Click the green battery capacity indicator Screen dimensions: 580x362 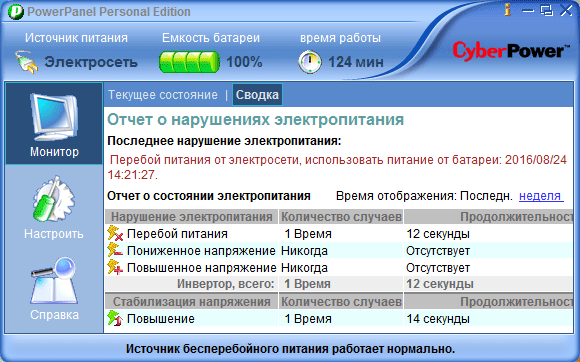189,62
